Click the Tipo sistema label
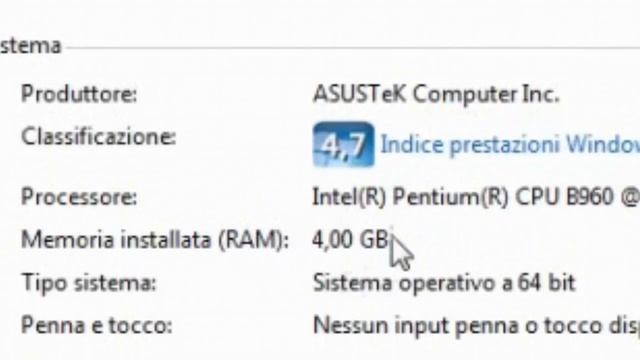Image resolution: width=640 pixels, height=360 pixels. coord(89,282)
